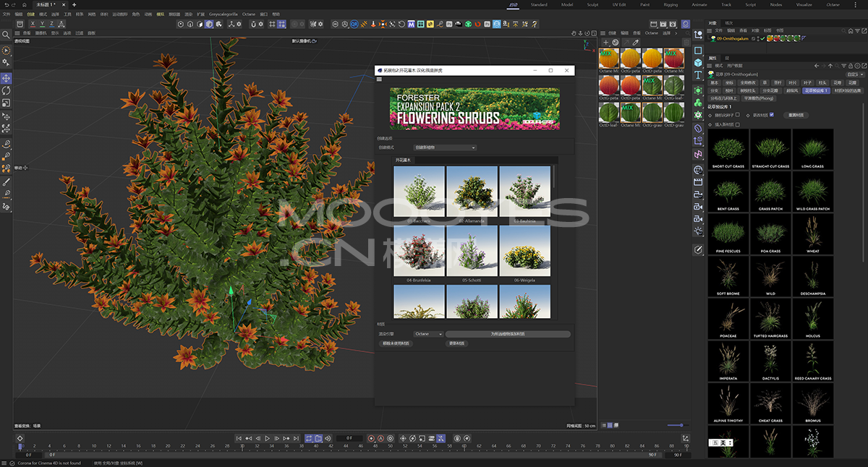Click the eyedropper icon in material manager
868x467 pixels.
pos(636,43)
